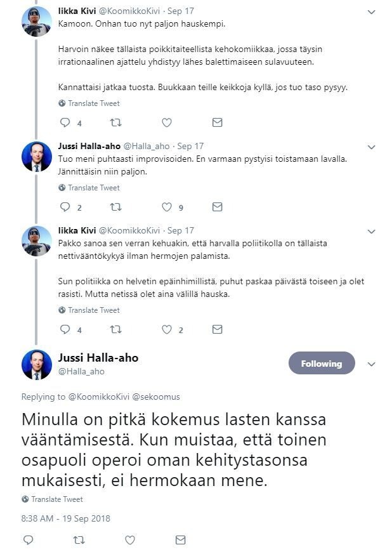392x559 pixels.
Task: Send first Iikka Kivi tweet by direct message
Action: click(x=217, y=122)
